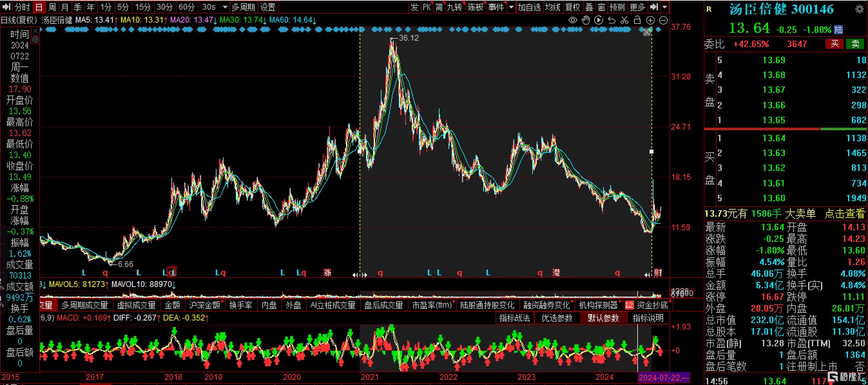The height and width of the screenshot is (385, 868).
Task: Select the 换手率 indicator tab
Action: coord(240,305)
